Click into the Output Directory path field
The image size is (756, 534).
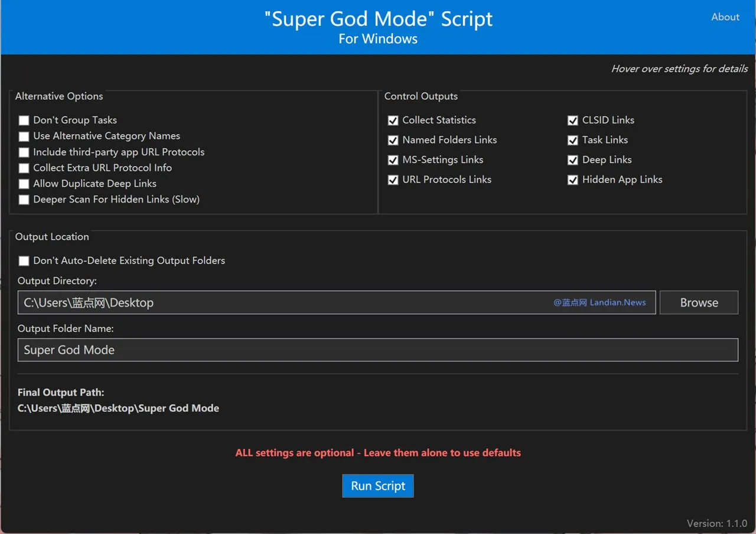point(283,302)
